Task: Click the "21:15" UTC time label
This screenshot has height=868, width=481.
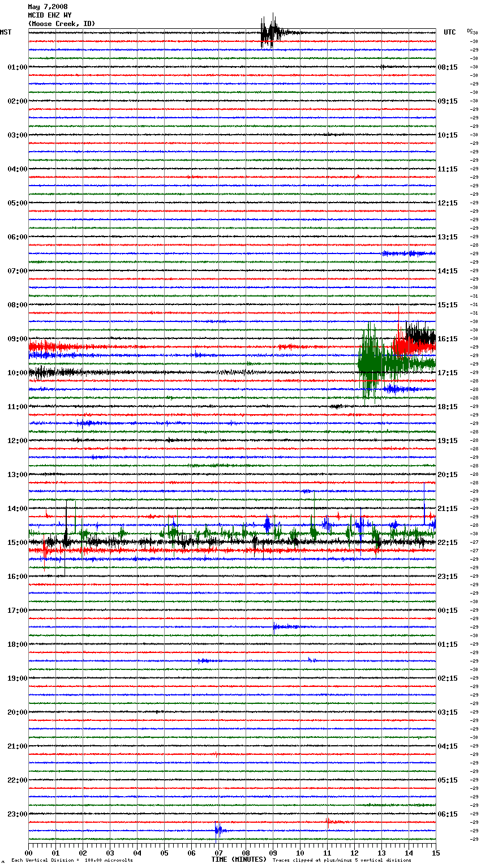Action: click(x=448, y=509)
